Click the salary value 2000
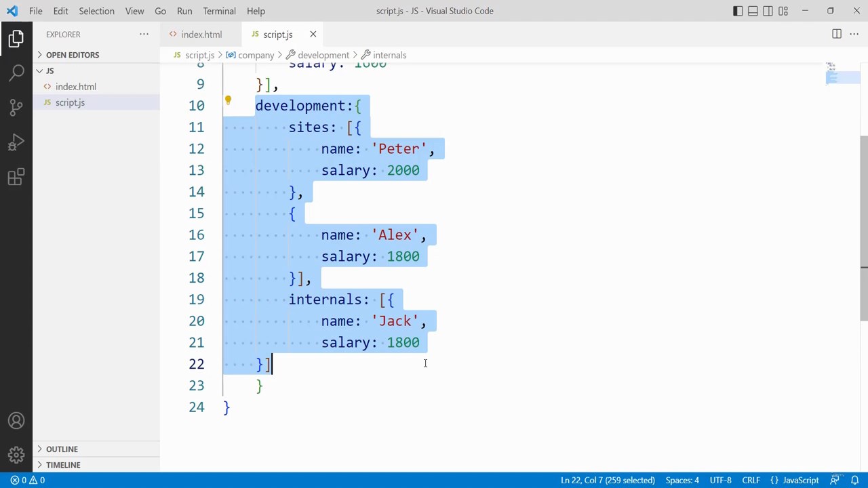868x488 pixels. point(403,171)
